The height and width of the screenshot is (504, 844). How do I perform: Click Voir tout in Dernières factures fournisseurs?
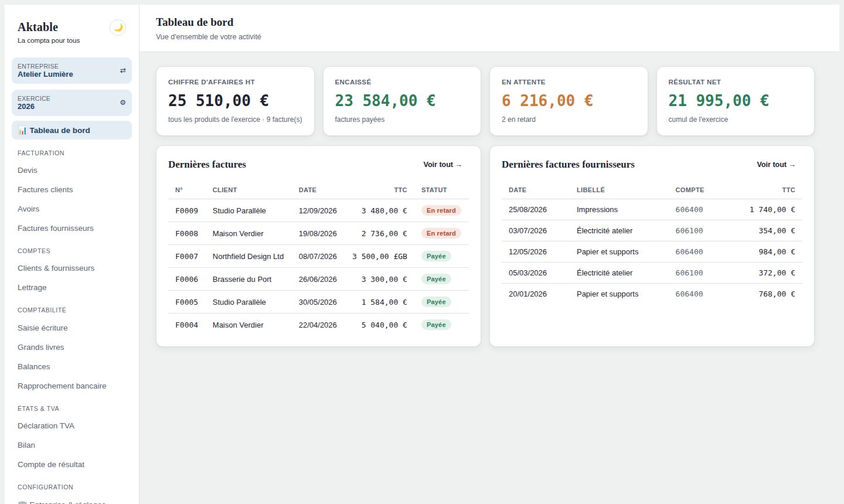click(776, 165)
